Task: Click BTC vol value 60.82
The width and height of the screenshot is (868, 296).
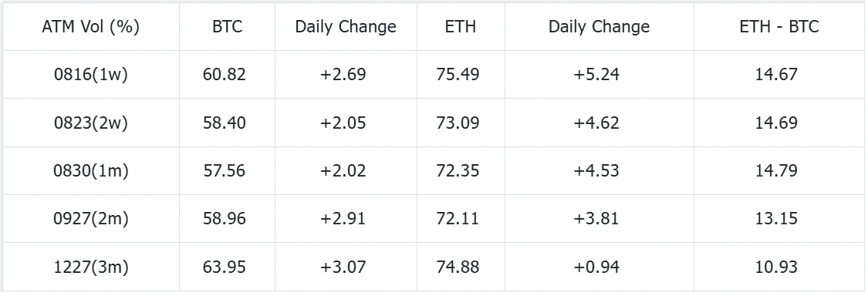Action: pos(225,74)
